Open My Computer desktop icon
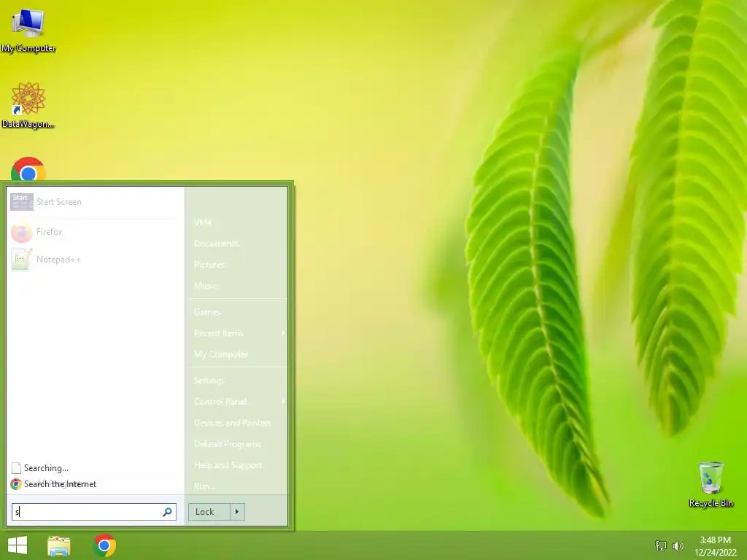 coord(28,29)
